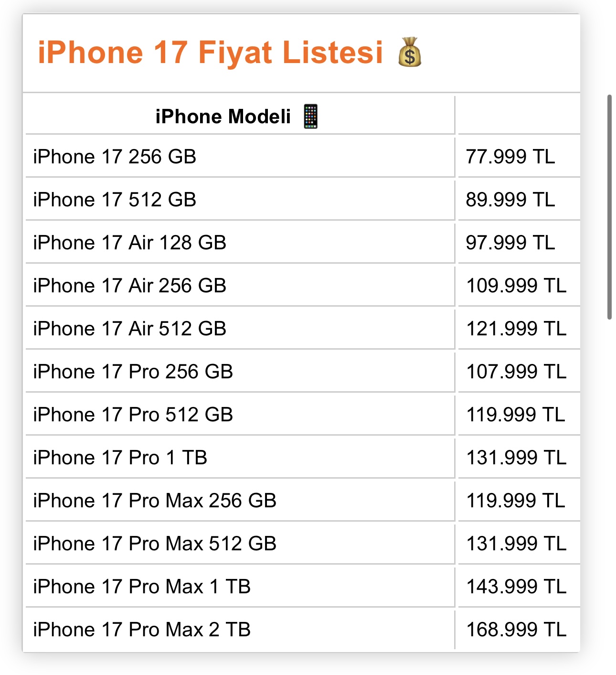
Task: Click iPhone 17 Pro Max 1 TB
Action: [x=142, y=587]
